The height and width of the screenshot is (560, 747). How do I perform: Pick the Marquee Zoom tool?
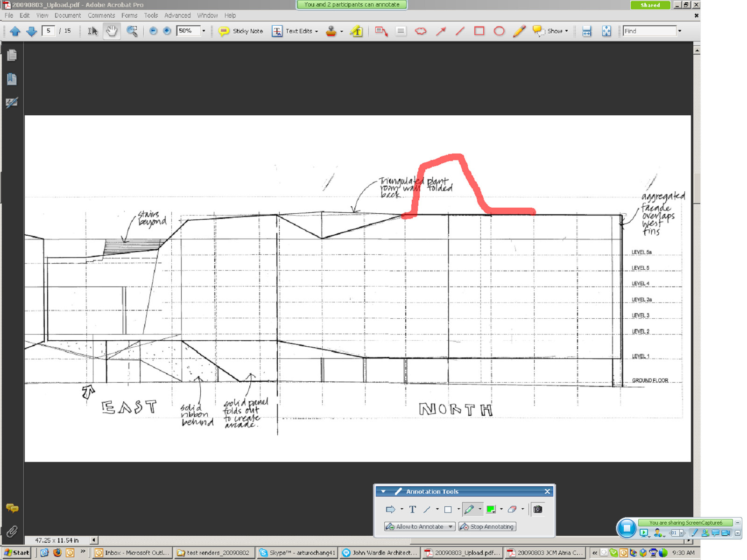tap(132, 31)
